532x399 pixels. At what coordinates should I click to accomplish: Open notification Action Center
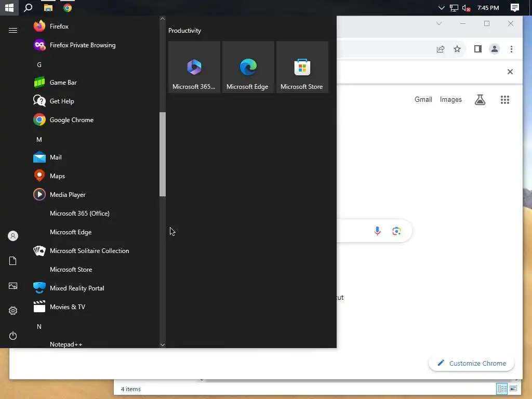[x=515, y=7]
